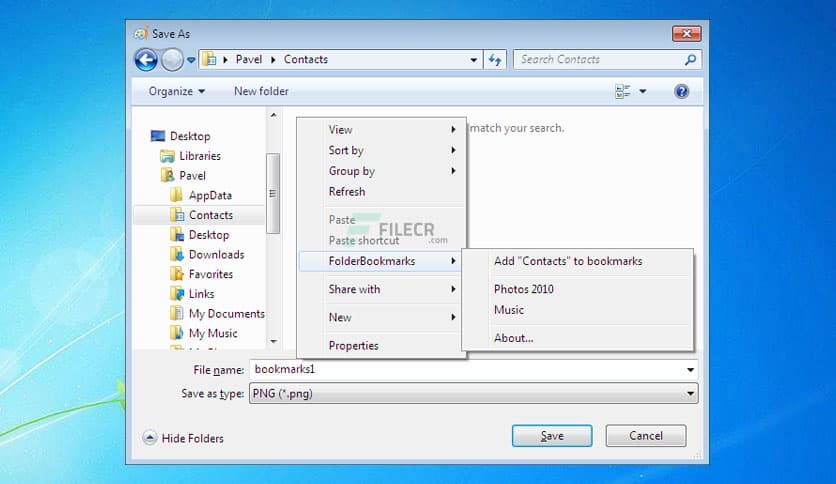Click the Save As title icon
836x484 pixels.
(141, 34)
